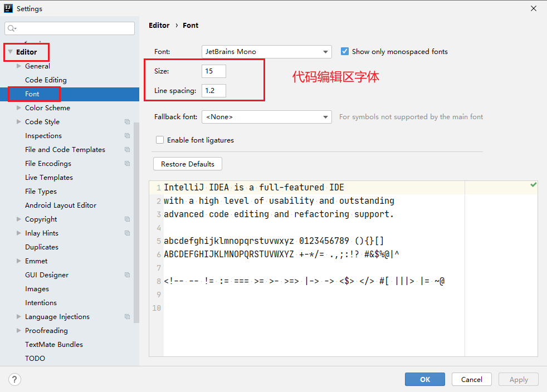Click the Editor breadcrumb link
Screen dimensions: 547x392
click(x=159, y=26)
